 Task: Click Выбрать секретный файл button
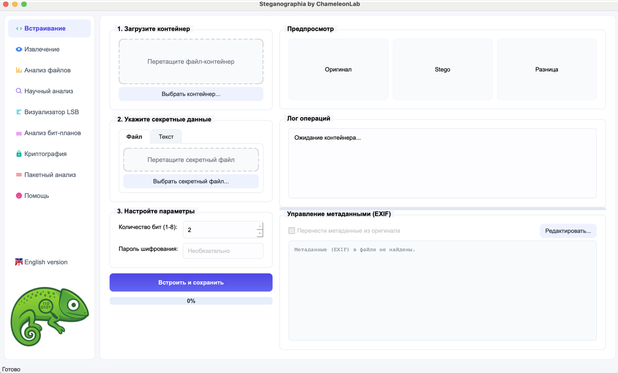(x=191, y=181)
